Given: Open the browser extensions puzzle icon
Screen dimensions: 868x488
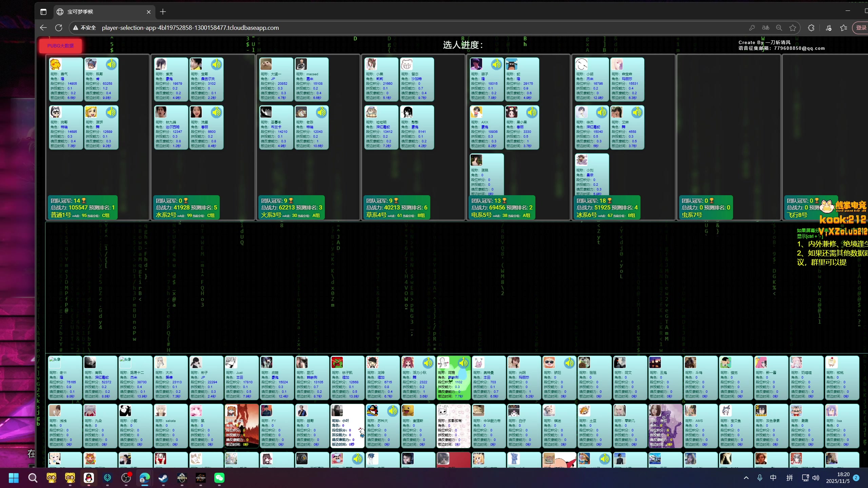Looking at the screenshot, I should tap(811, 28).
